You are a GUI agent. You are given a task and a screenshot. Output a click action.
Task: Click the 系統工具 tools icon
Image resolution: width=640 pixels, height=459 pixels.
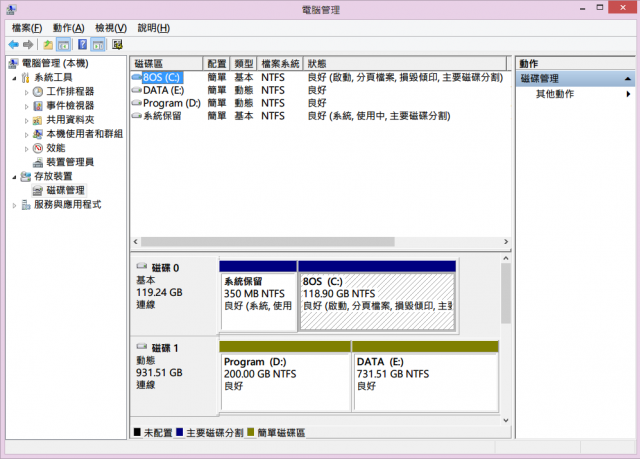pos(26,78)
